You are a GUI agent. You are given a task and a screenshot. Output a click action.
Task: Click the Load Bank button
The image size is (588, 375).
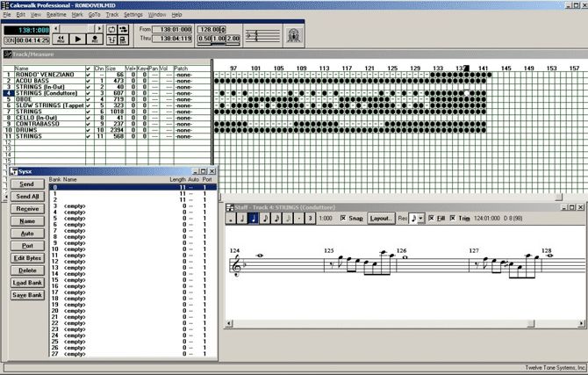(27, 283)
